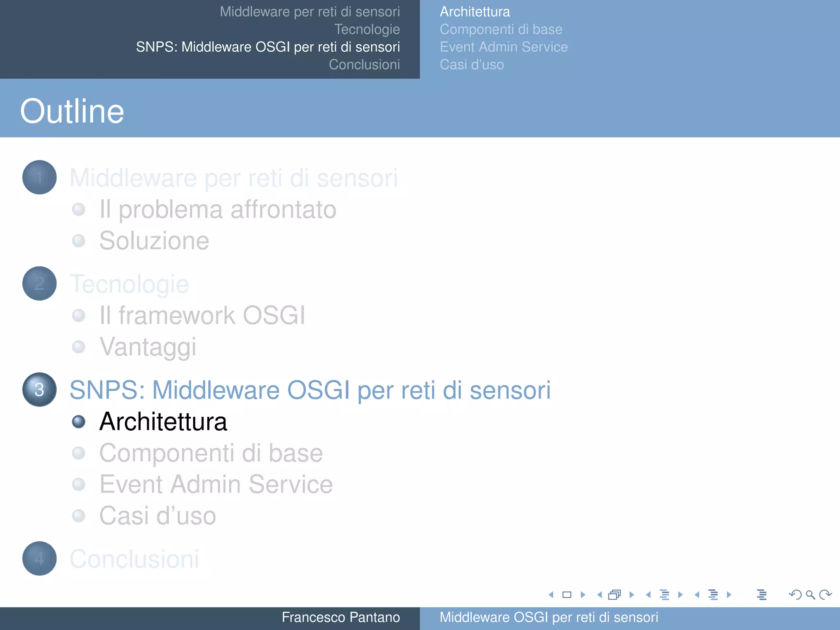Open outline entry 'Componenti di base'

(x=211, y=453)
